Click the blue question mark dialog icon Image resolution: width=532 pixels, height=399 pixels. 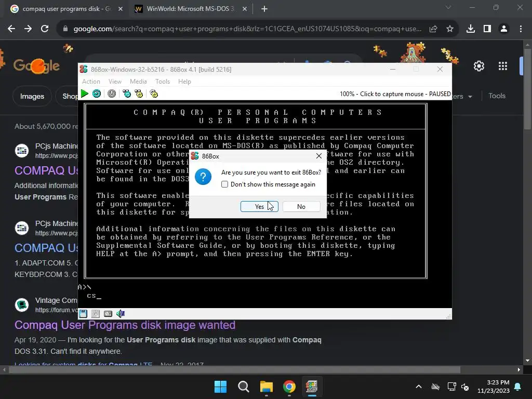[203, 177]
